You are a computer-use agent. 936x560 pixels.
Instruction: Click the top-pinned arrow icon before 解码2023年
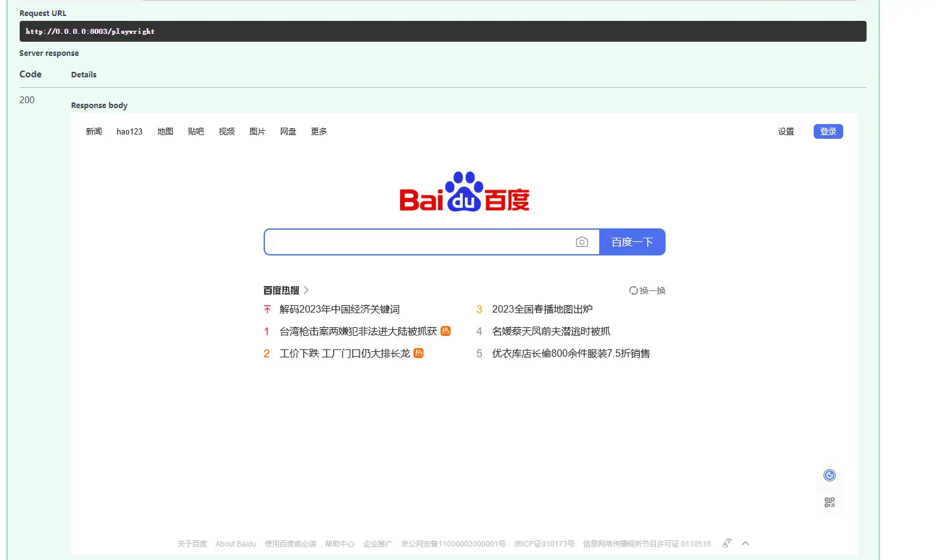267,309
